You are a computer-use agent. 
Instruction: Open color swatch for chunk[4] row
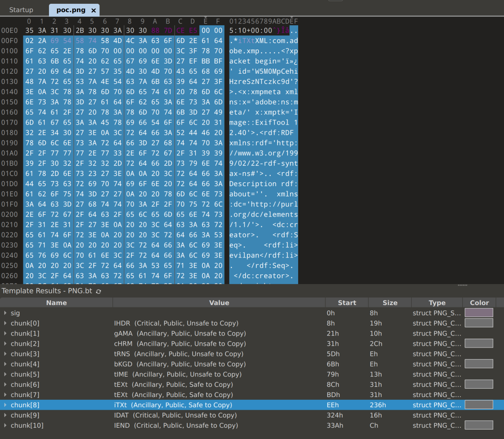point(479,364)
